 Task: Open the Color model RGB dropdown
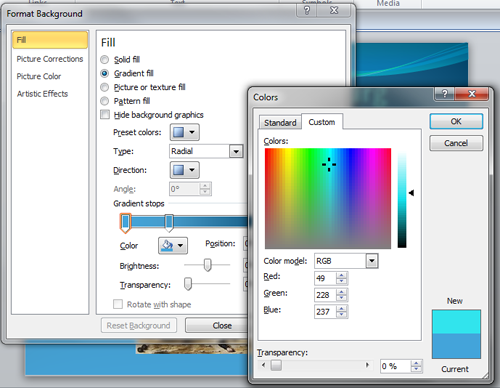click(x=372, y=261)
